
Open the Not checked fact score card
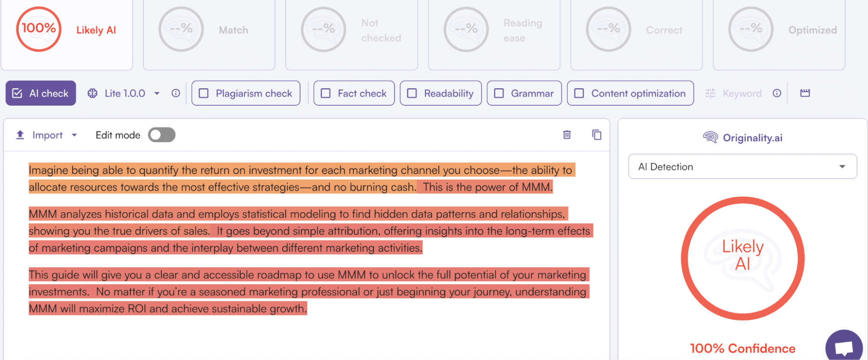pos(351,34)
